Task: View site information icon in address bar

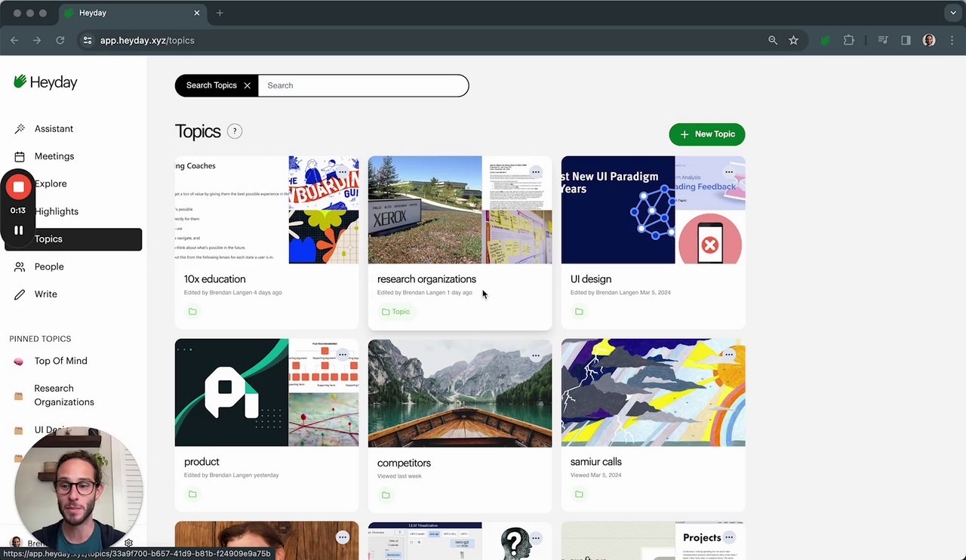Action: pyautogui.click(x=88, y=41)
